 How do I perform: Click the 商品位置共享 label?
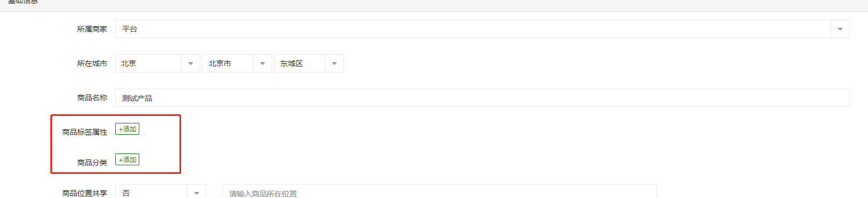coord(85,193)
